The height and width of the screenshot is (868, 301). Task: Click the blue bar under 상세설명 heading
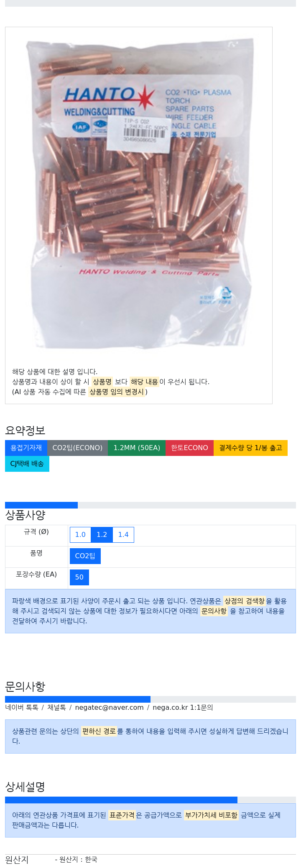pos(121,800)
